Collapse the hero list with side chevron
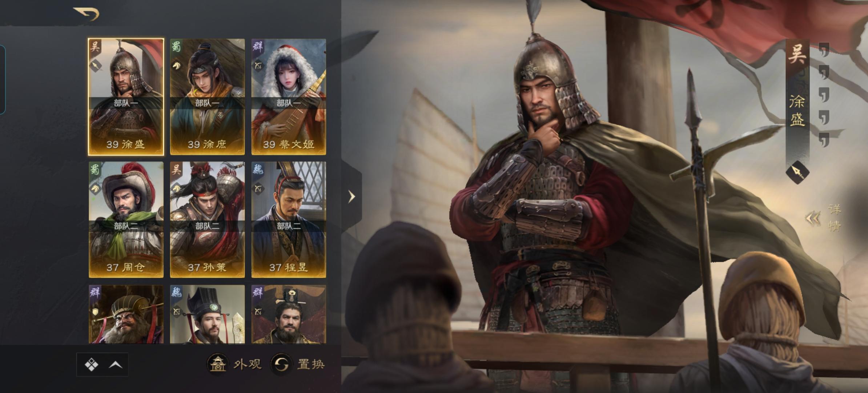Image resolution: width=868 pixels, height=393 pixels. coord(351,196)
